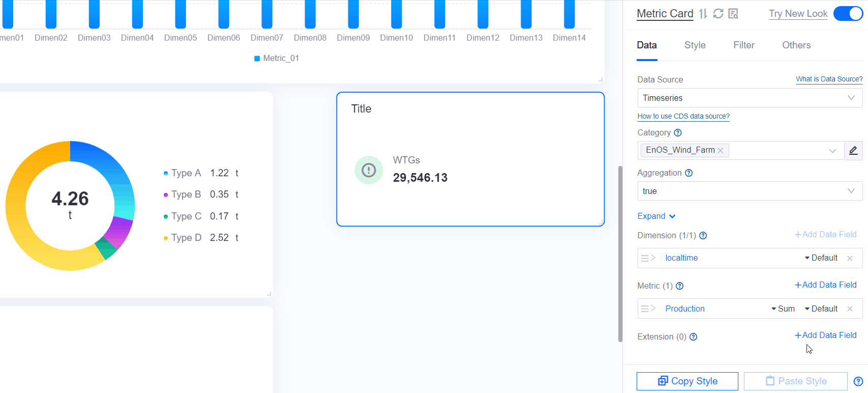868x393 pixels.
Task: Click the Aggregation help question icon
Action: (689, 173)
